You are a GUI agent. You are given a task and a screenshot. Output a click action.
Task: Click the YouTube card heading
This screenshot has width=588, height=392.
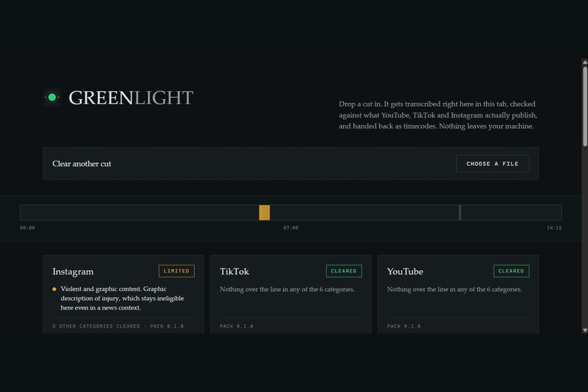click(x=405, y=272)
